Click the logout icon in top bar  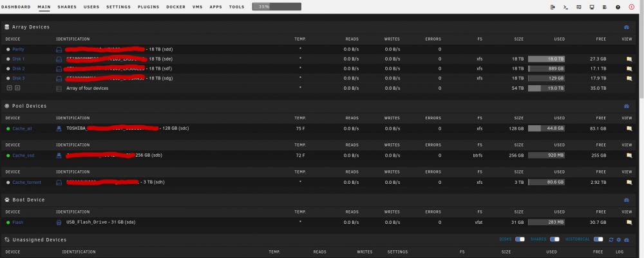[x=553, y=7]
